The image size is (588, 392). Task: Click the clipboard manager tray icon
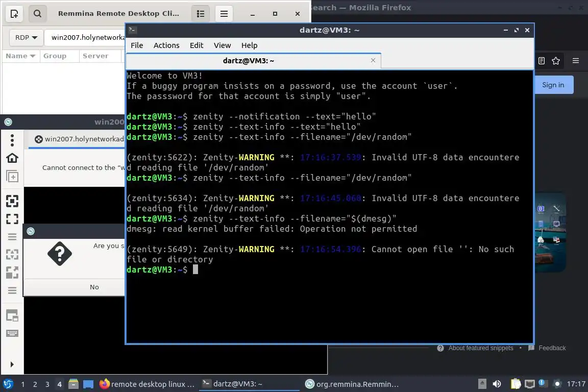click(516, 384)
